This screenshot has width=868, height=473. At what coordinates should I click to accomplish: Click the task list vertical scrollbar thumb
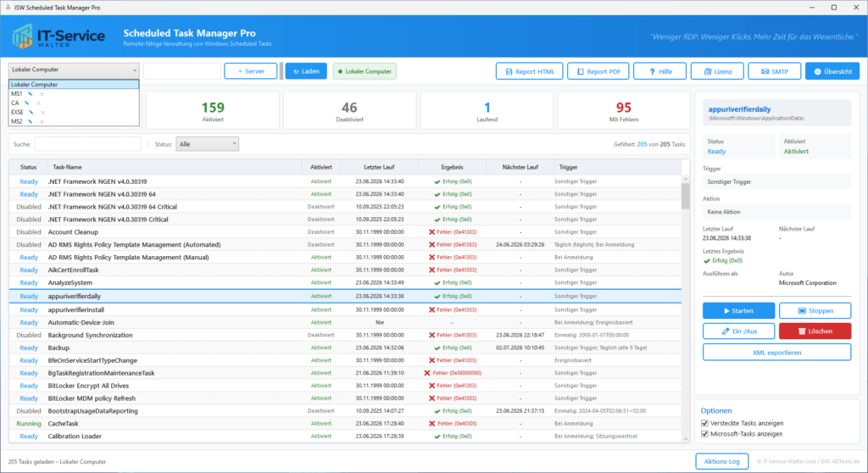(x=685, y=197)
